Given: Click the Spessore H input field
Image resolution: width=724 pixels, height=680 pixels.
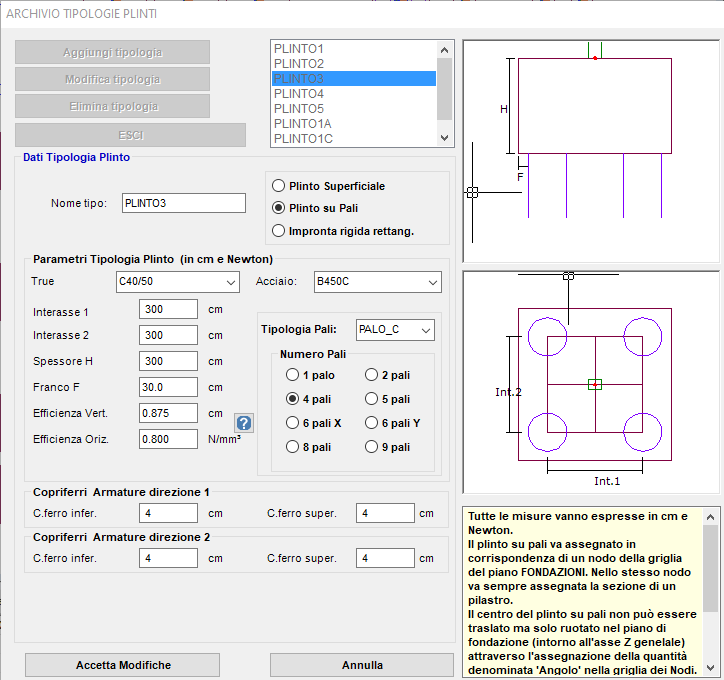Looking at the screenshot, I should (x=169, y=361).
